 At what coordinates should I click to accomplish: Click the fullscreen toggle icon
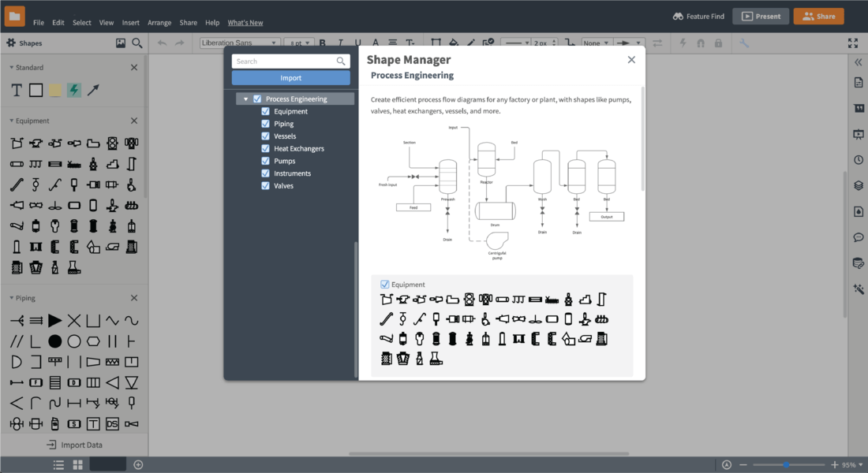[x=852, y=43]
